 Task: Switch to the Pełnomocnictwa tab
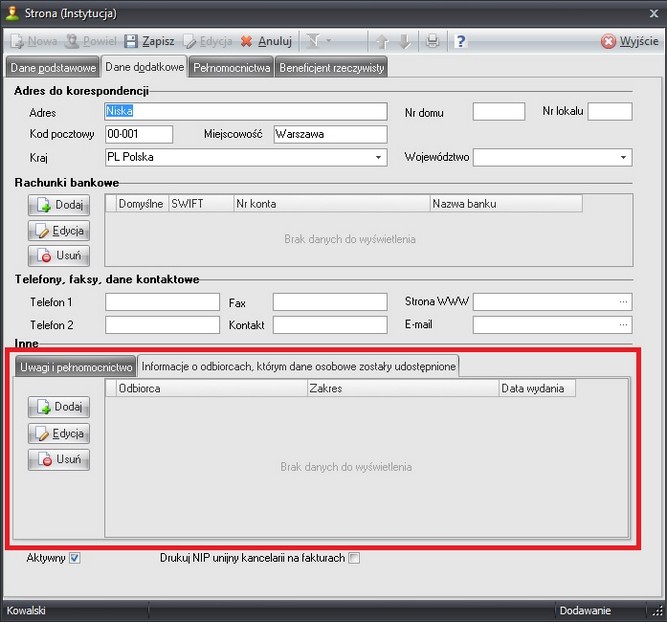[x=231, y=68]
